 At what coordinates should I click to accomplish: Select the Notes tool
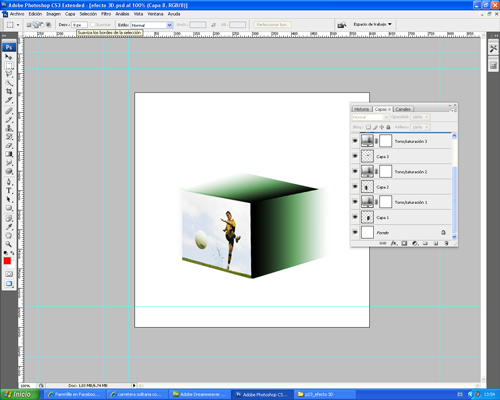9,219
